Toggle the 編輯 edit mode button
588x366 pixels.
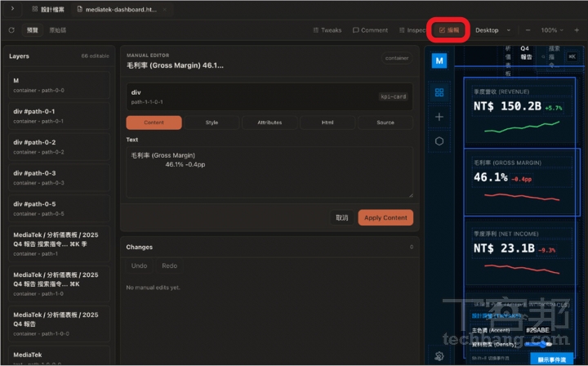(x=449, y=30)
